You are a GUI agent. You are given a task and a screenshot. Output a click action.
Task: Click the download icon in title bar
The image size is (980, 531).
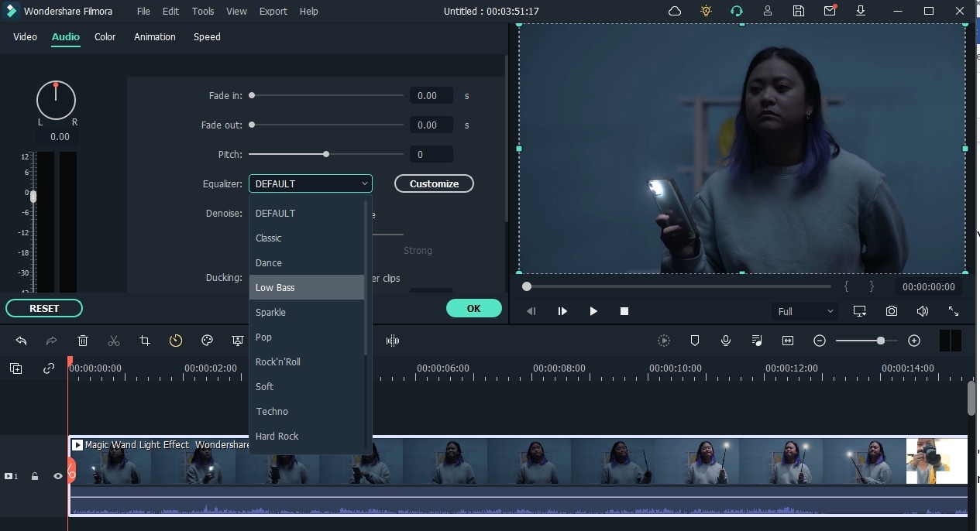[x=861, y=11]
